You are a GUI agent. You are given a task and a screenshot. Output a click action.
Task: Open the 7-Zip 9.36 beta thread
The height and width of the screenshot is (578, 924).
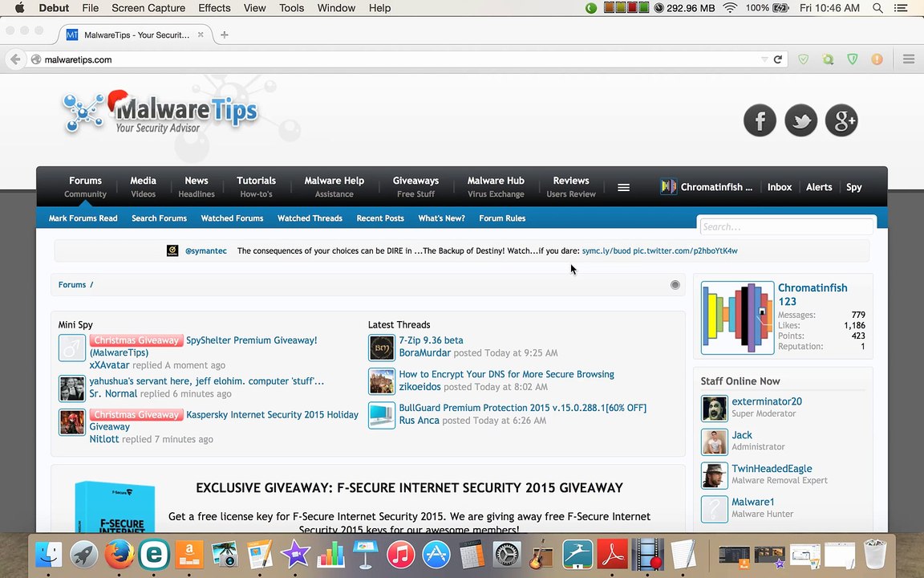coord(431,340)
